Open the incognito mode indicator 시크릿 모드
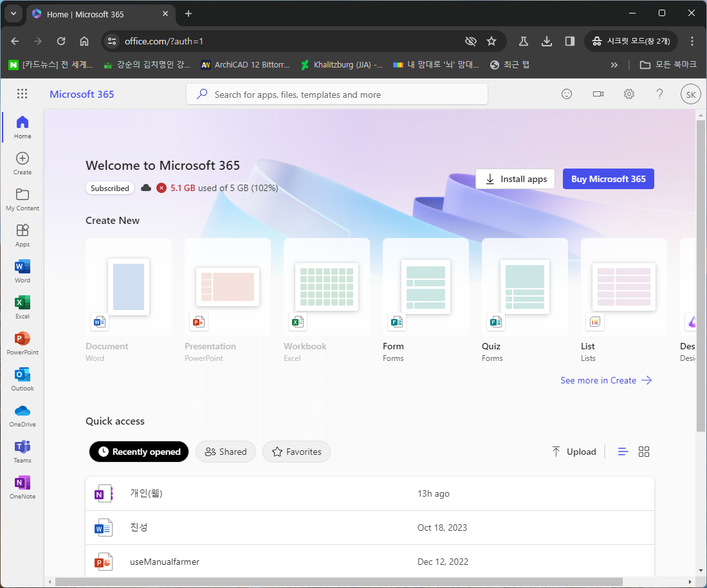707x588 pixels. [x=631, y=41]
